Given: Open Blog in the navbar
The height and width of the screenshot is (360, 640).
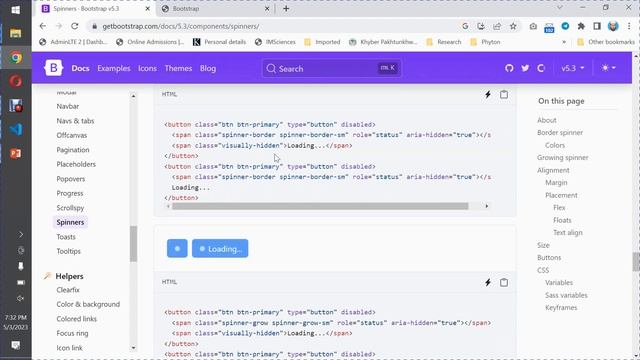Looking at the screenshot, I should tap(208, 69).
